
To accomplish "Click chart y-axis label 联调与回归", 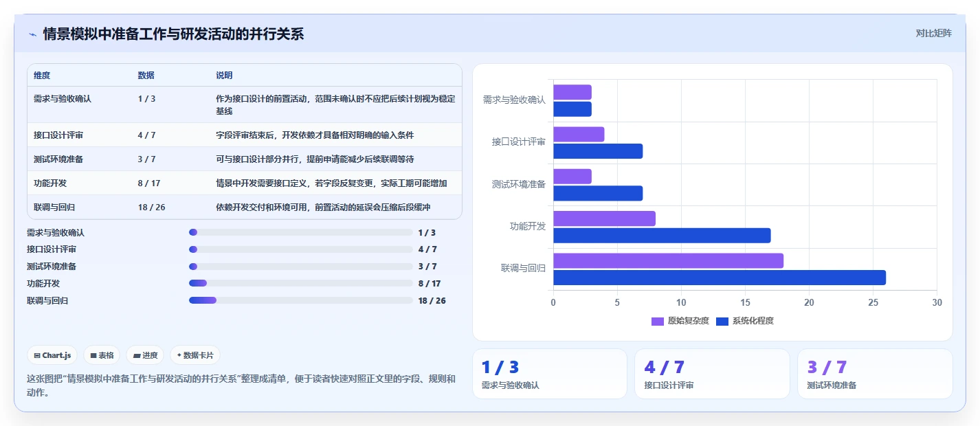I will (x=524, y=269).
